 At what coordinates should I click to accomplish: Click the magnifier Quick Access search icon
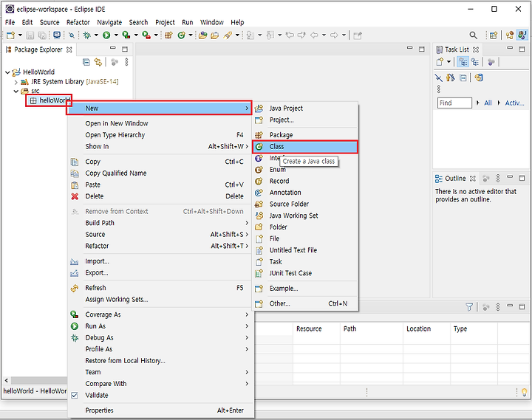[473, 35]
